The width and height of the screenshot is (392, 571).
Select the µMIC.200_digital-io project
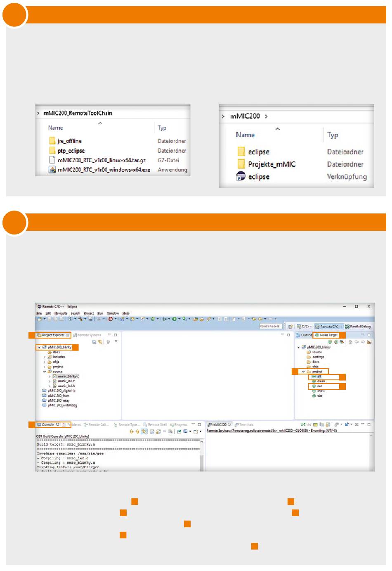59,391
